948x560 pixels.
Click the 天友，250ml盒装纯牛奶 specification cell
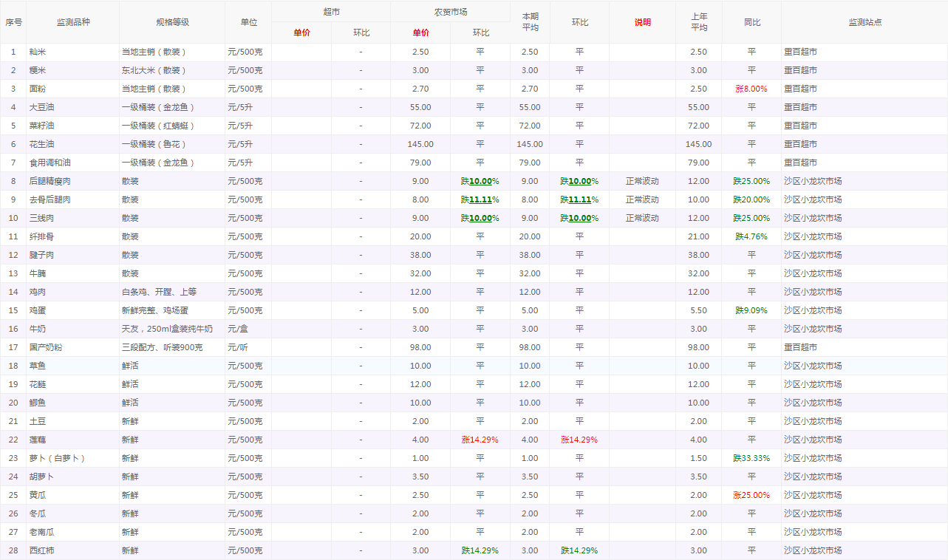pyautogui.click(x=172, y=329)
